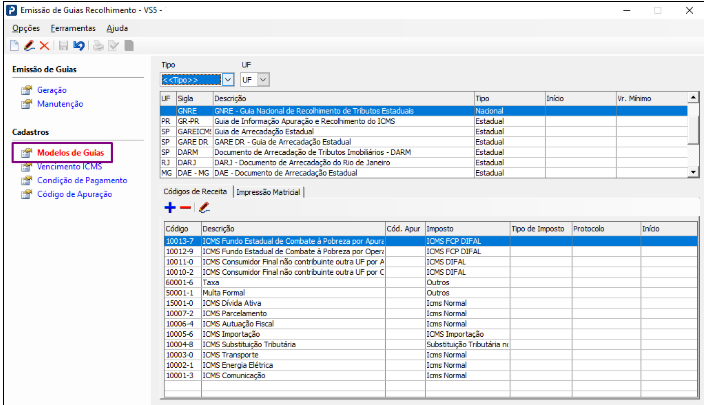Open the Condição de Pagamento link
The image size is (704, 405).
coord(82,180)
